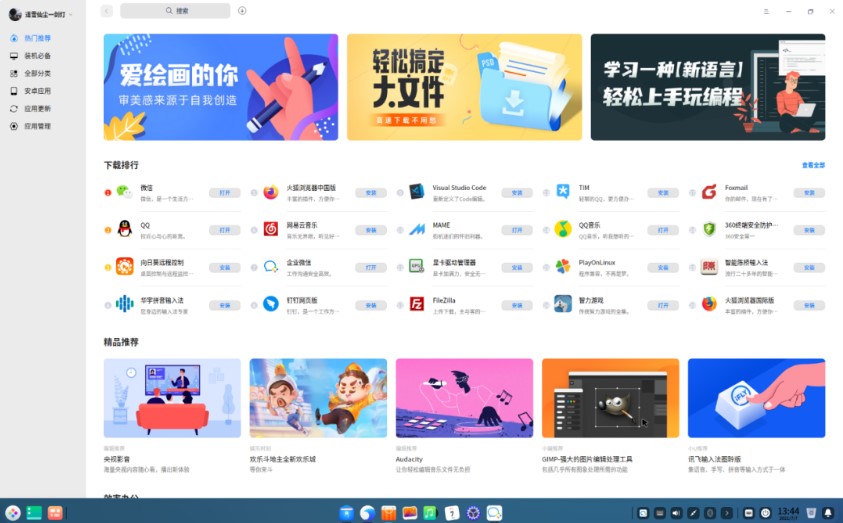Click the MAME app icon

[417, 230]
